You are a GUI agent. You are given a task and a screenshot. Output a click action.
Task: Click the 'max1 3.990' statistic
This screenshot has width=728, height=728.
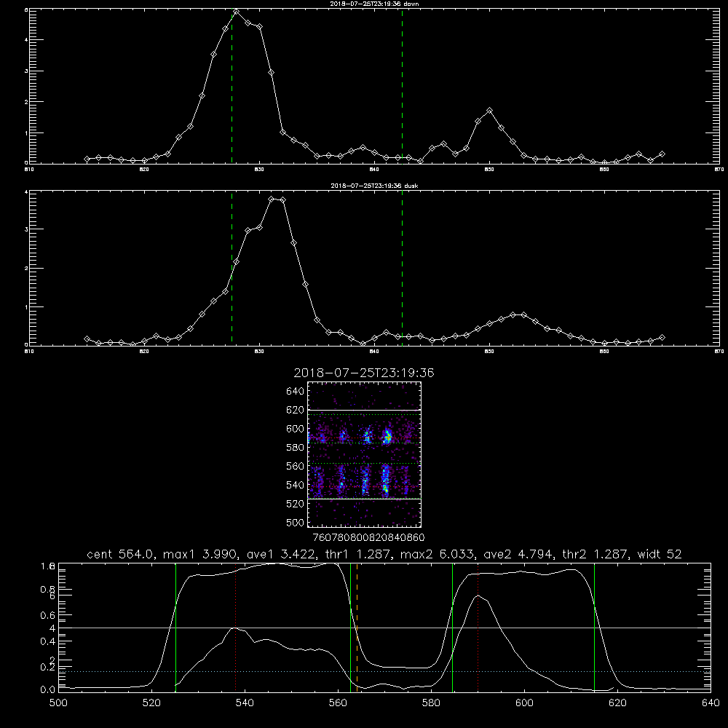point(199,554)
